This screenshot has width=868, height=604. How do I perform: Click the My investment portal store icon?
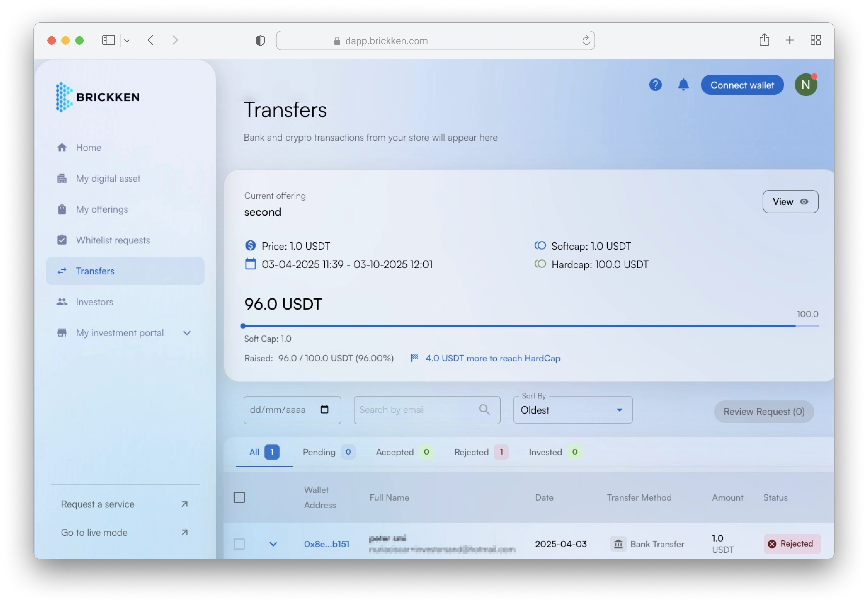point(62,333)
